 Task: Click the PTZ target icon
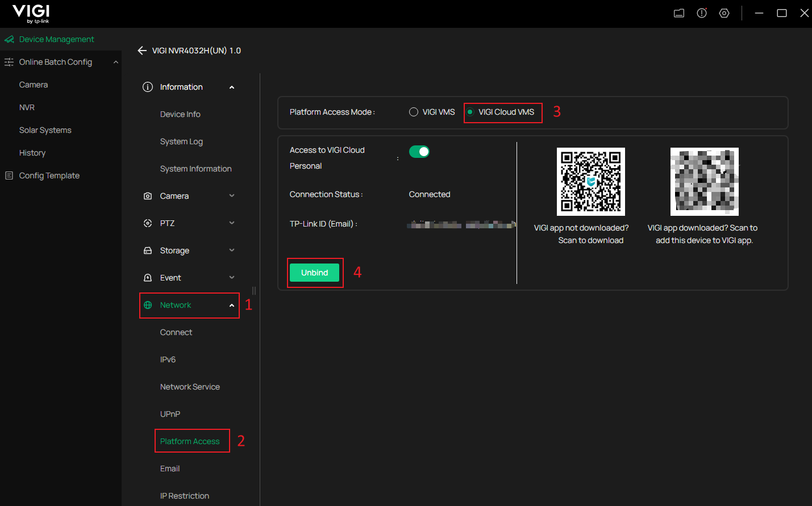click(148, 223)
